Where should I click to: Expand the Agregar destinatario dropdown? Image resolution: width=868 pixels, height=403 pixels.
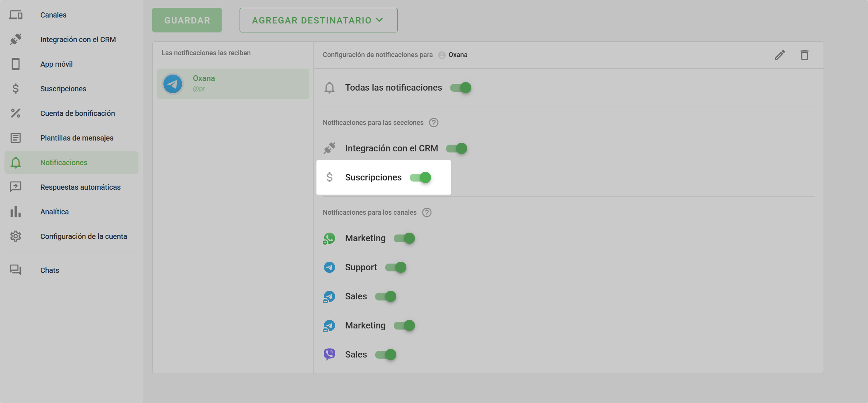point(319,20)
